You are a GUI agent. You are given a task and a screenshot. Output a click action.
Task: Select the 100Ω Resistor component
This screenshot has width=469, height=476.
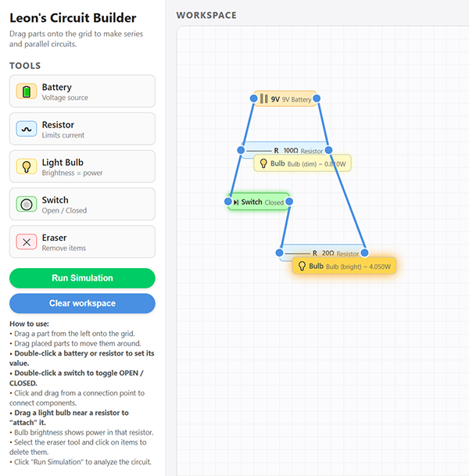click(x=285, y=150)
